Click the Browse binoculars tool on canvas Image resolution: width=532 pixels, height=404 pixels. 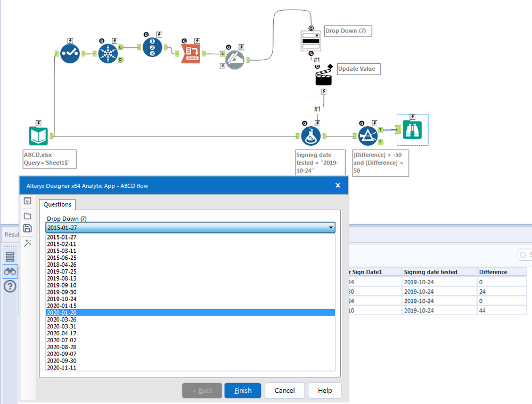click(x=412, y=130)
